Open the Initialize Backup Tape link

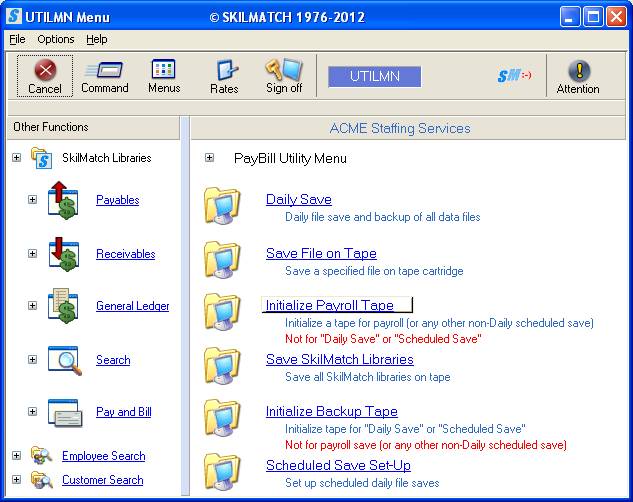point(331,411)
